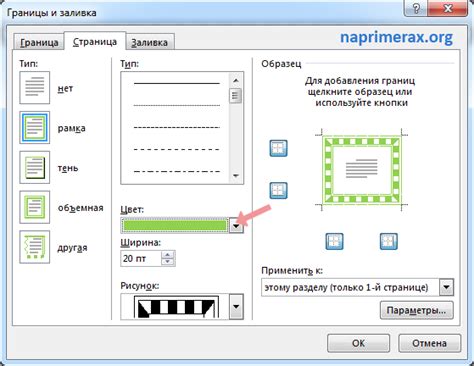Select the 'объемная' 3-D border icon

tap(35, 207)
